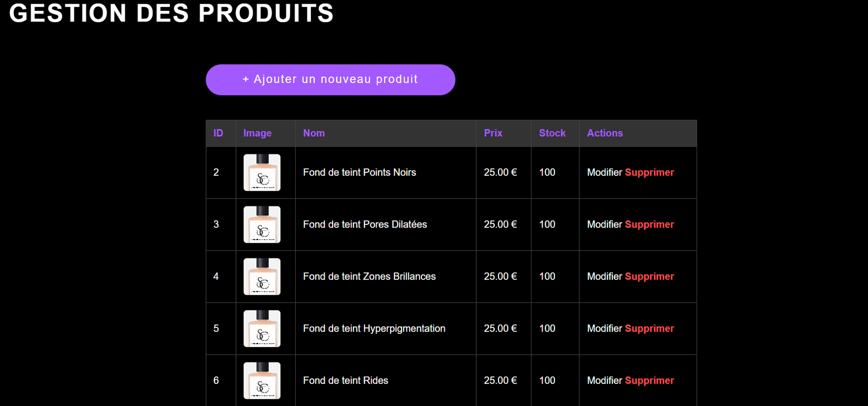The height and width of the screenshot is (406, 868).
Task: Hit Supprimer on Hyperpigmentation row
Action: [x=649, y=328]
